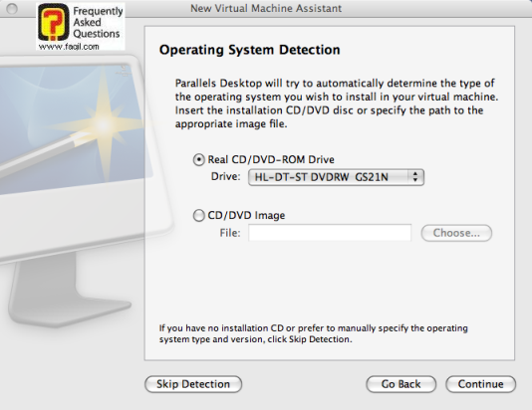This screenshot has width=532, height=410.
Task: Click the New Virtual Machine Assistant title
Action: click(x=266, y=8)
